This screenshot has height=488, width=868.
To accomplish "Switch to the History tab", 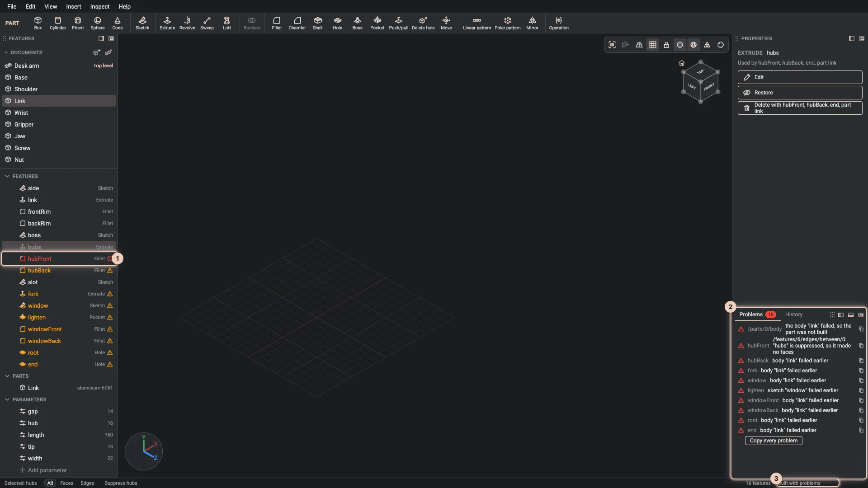I will (794, 314).
